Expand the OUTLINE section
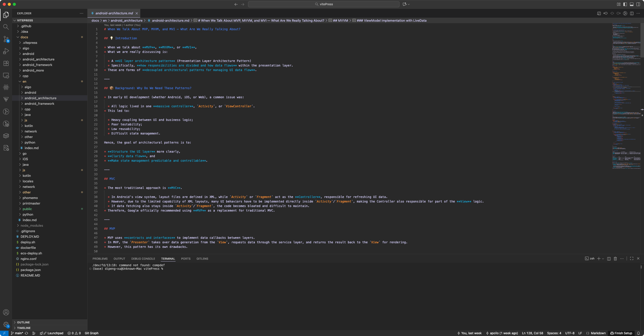 (x=23, y=322)
